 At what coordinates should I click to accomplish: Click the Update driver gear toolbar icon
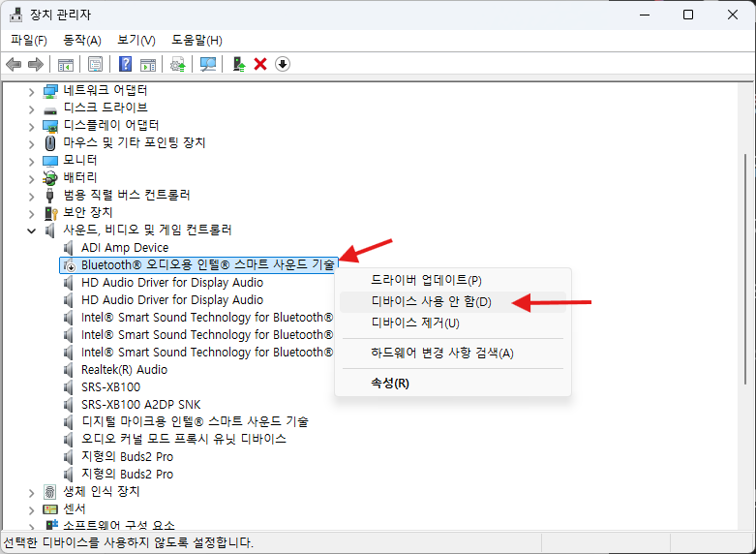178,64
